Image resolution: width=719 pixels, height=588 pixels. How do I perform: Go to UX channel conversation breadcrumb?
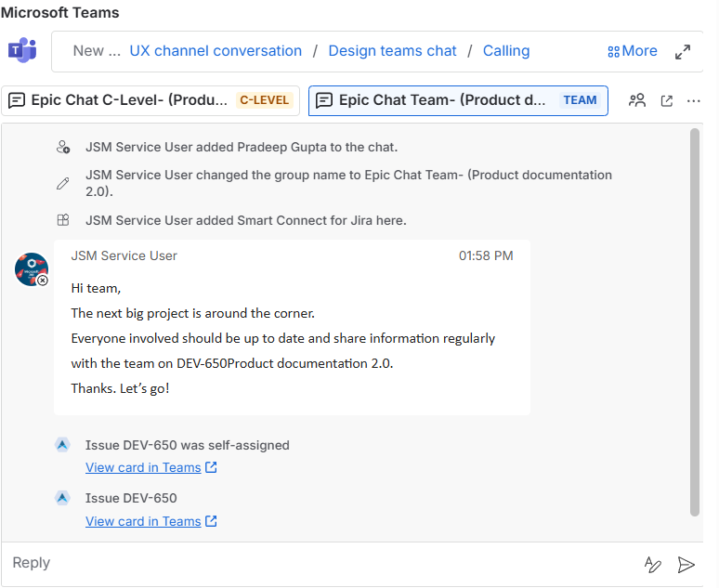pos(216,51)
